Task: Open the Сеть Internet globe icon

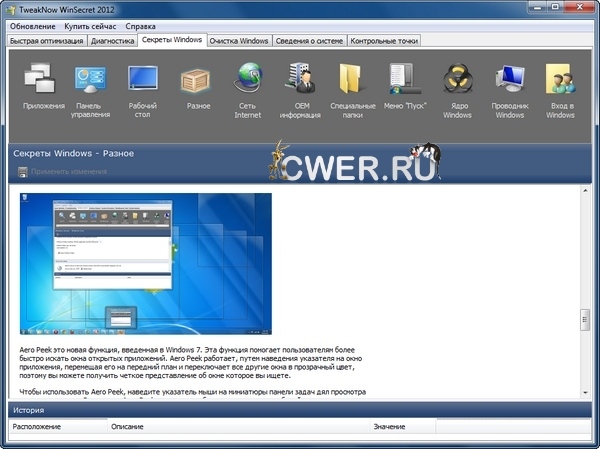Action: tap(248, 79)
